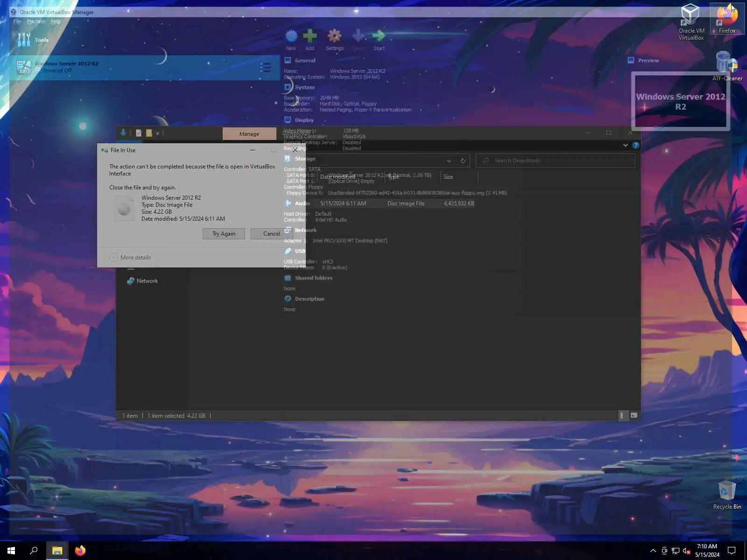
Task: Switch Explorer to details view icon
Action: (622, 415)
